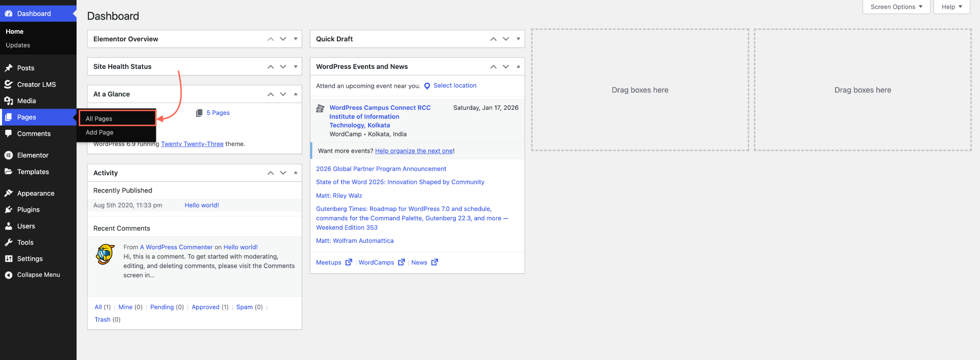Toggle the Elementor Overview panel open
Screen dimensions: 980x360
tap(296, 39)
